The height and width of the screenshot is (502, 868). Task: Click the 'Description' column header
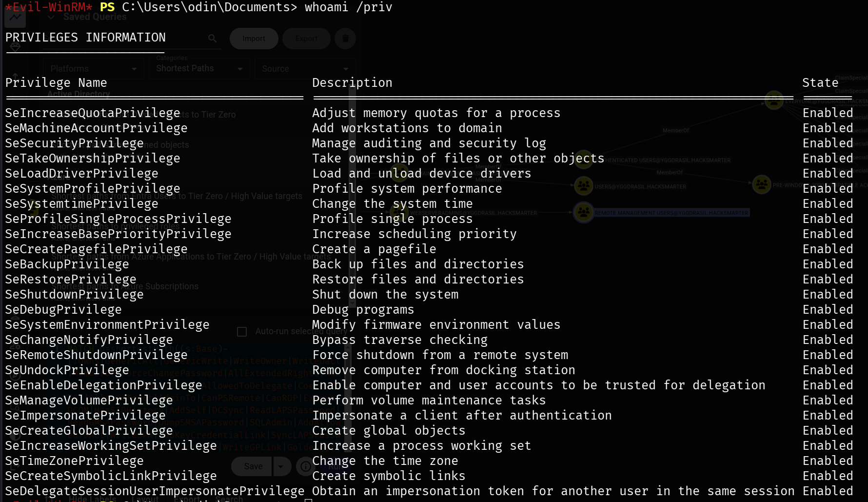352,83
